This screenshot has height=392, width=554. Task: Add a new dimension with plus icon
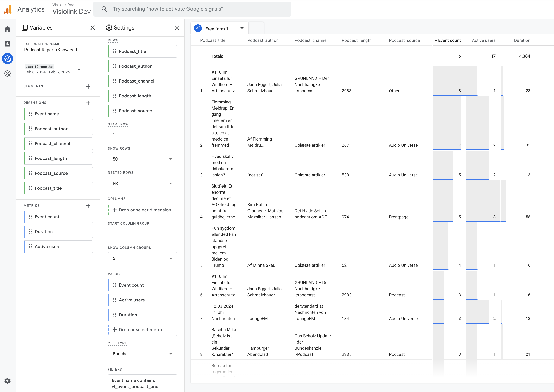88,103
